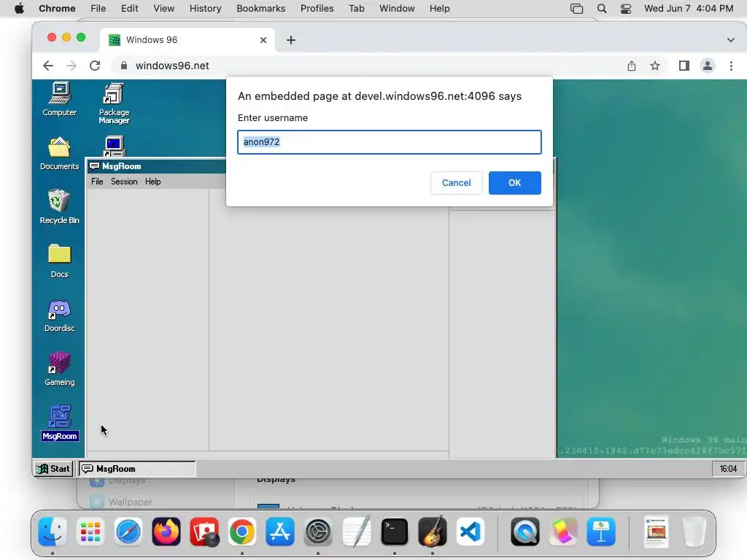Open App Store from the Dock
This screenshot has width=747, height=560.
tap(280, 532)
